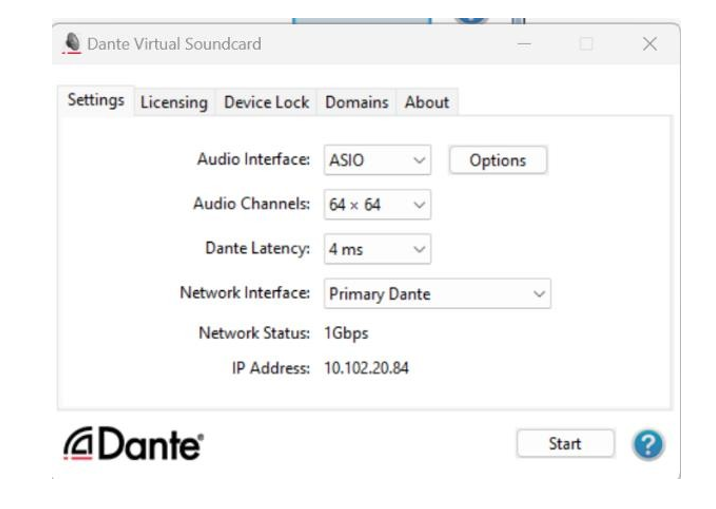
Task: Open the Domains tab
Action: click(357, 102)
